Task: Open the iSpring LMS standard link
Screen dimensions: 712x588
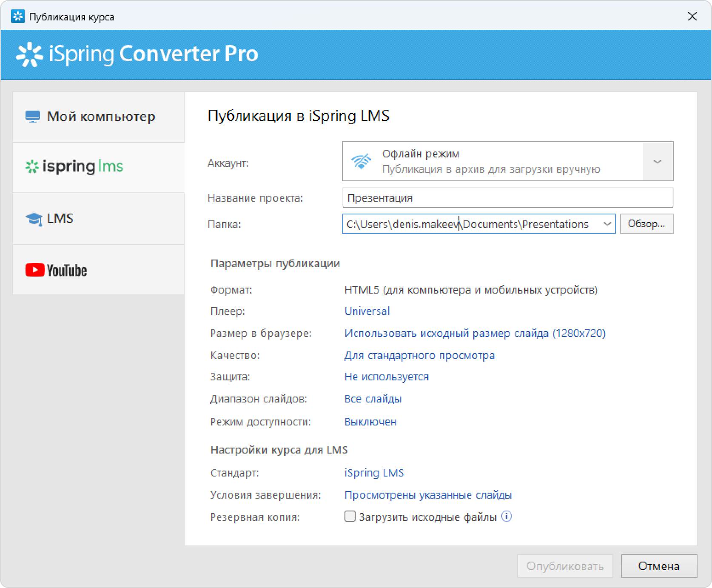Action: tap(374, 473)
